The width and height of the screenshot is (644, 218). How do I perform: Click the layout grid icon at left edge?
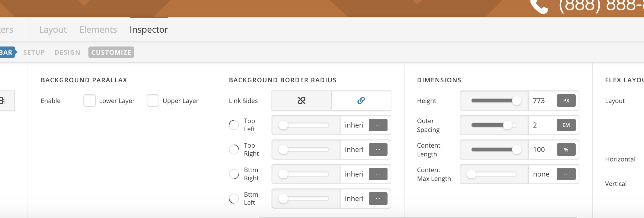coord(3,101)
